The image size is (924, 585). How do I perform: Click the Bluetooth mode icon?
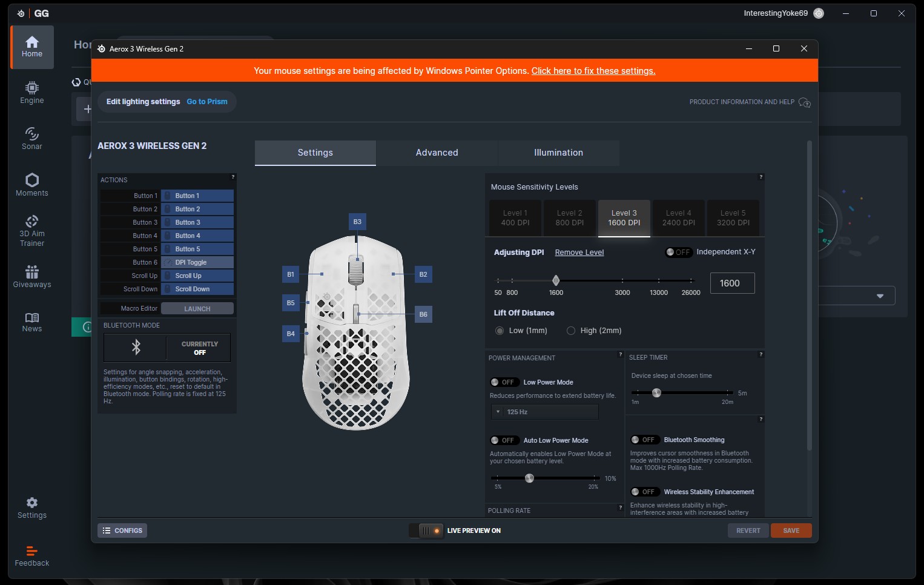136,347
